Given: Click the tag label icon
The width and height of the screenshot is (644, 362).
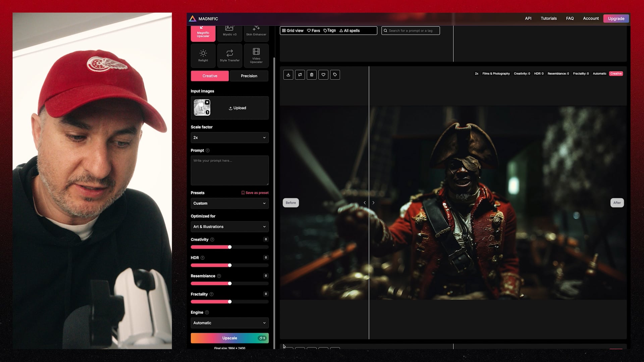Looking at the screenshot, I should 335,75.
